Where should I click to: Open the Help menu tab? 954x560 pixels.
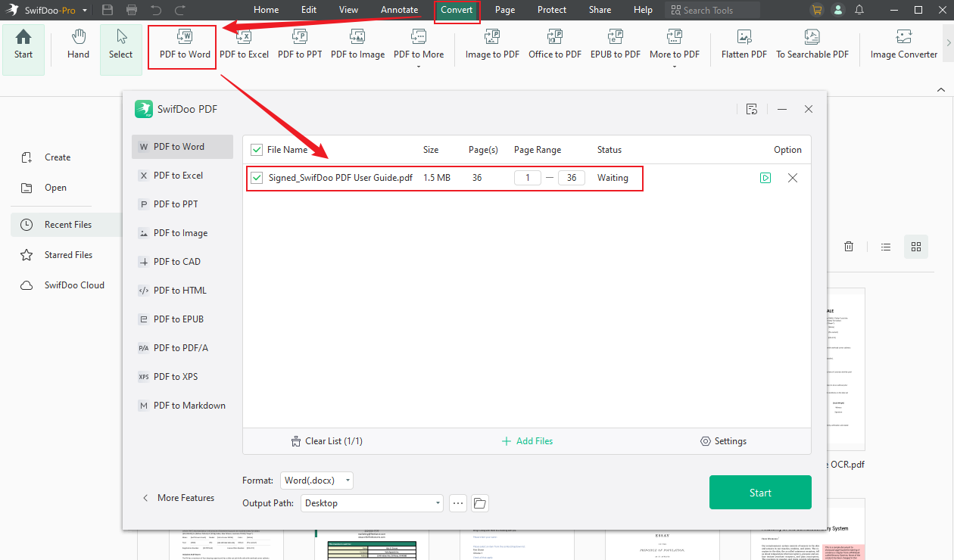[x=643, y=10]
